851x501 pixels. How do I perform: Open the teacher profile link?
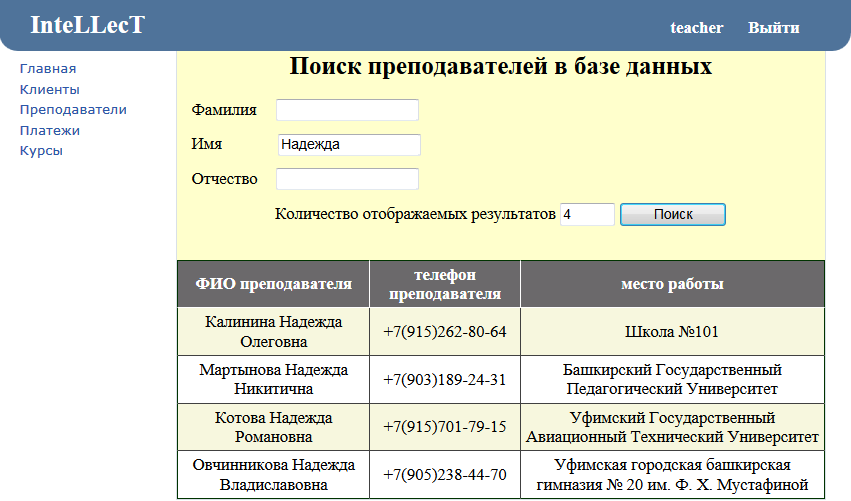tap(696, 28)
